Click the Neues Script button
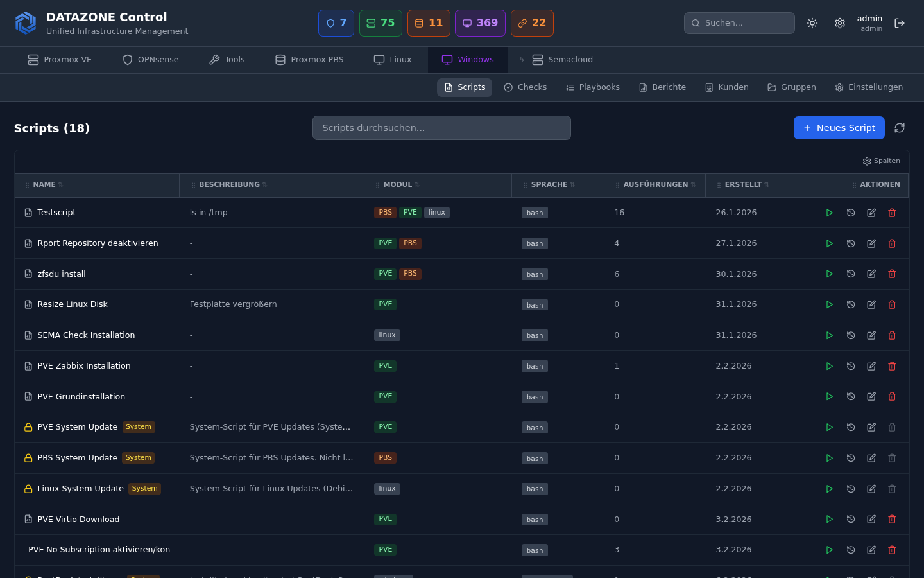 839,128
